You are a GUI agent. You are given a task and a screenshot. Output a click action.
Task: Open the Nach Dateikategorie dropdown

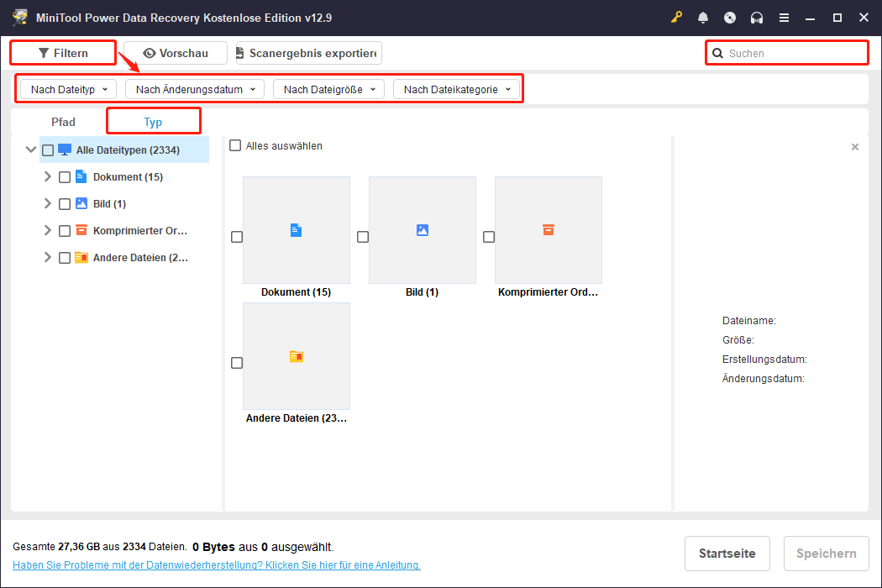click(456, 90)
